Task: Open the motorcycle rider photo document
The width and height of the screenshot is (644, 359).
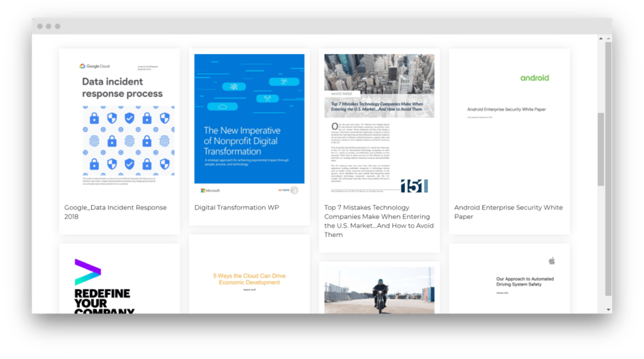Action: tap(379, 290)
